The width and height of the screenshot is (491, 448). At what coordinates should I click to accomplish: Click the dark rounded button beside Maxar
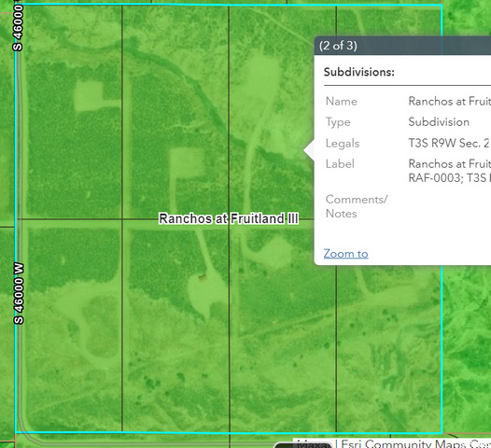[x=302, y=444]
